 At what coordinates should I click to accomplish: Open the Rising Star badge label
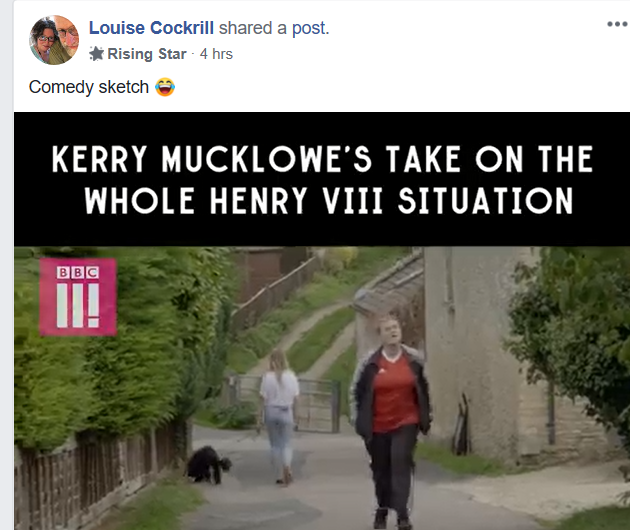click(x=147, y=54)
